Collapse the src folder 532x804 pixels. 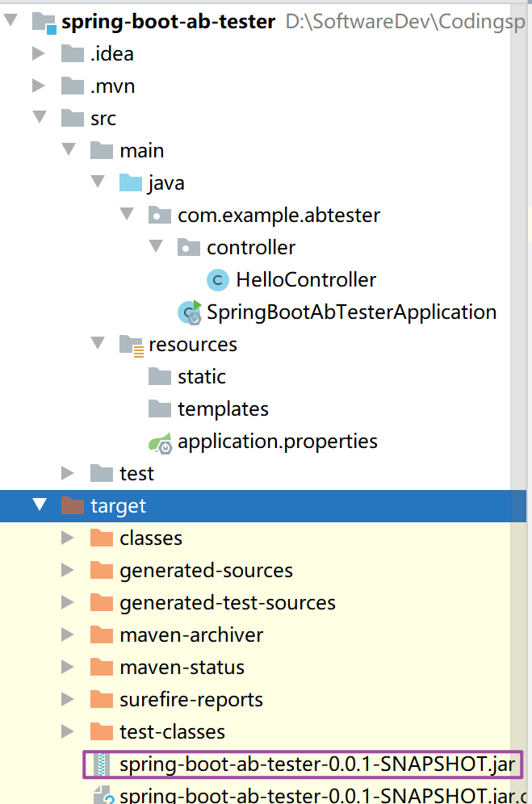click(x=38, y=119)
